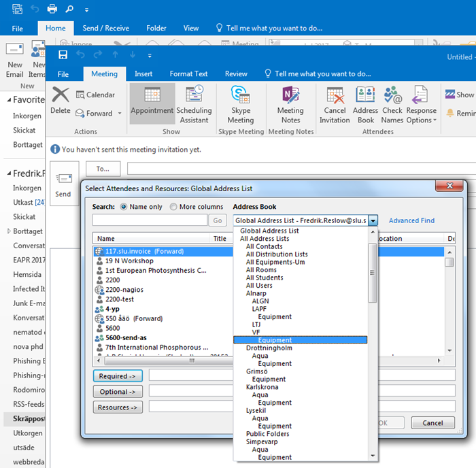Collapse the Favorites folder group
Screen dimensions: 476x468
click(x=9, y=99)
